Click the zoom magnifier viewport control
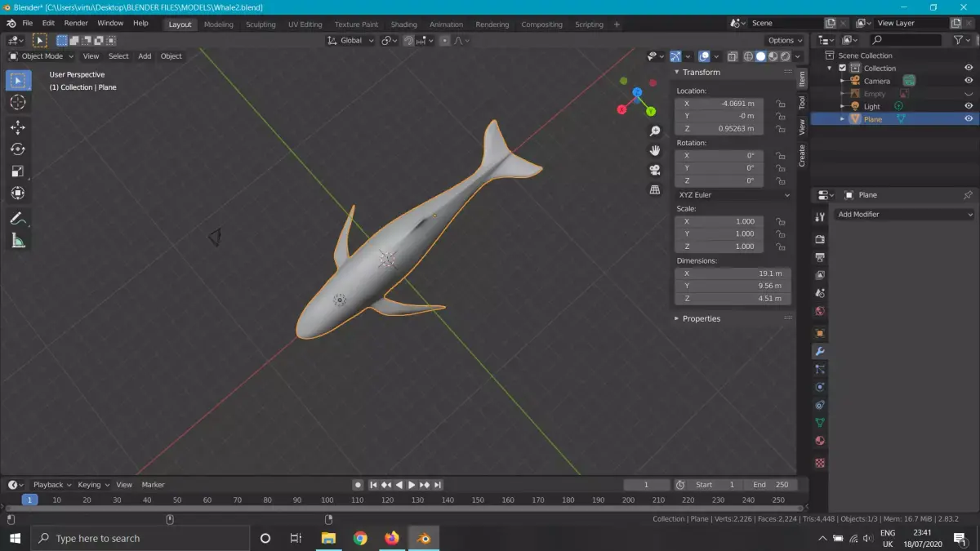 [654, 131]
